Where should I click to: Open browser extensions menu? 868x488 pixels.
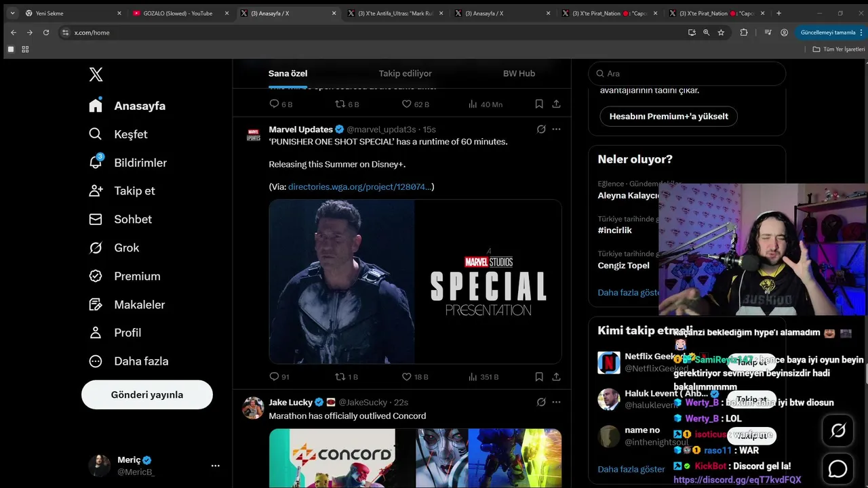(x=744, y=33)
